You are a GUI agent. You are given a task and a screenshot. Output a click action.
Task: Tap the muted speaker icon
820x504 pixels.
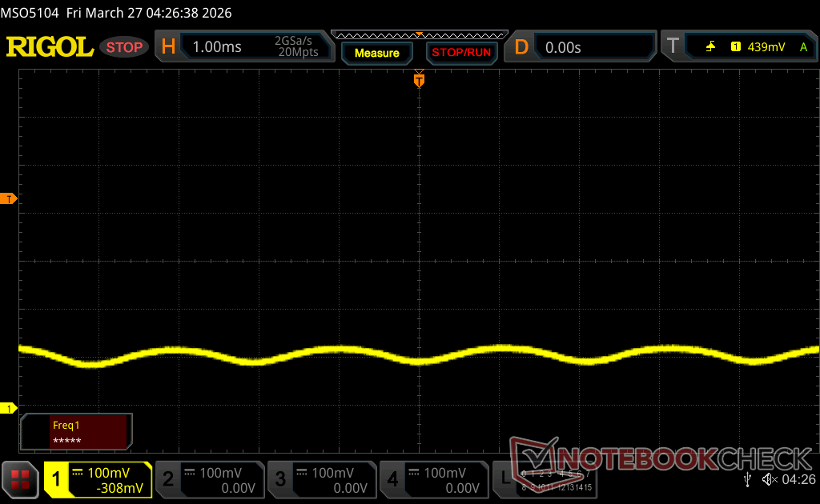(769, 479)
